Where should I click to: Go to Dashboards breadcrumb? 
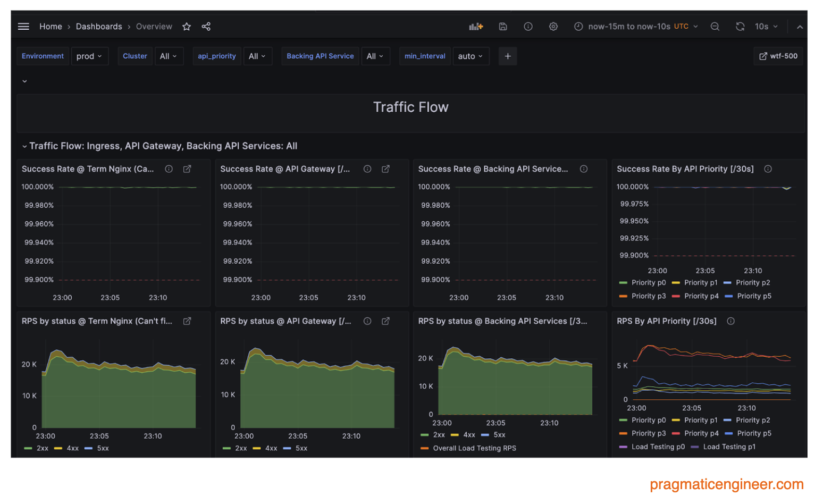pos(99,27)
